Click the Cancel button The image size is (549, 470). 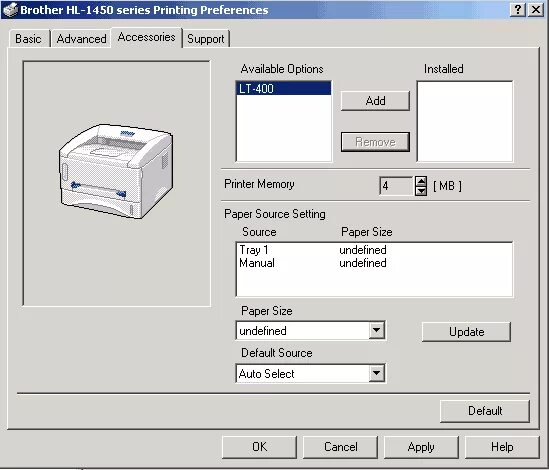tap(340, 447)
